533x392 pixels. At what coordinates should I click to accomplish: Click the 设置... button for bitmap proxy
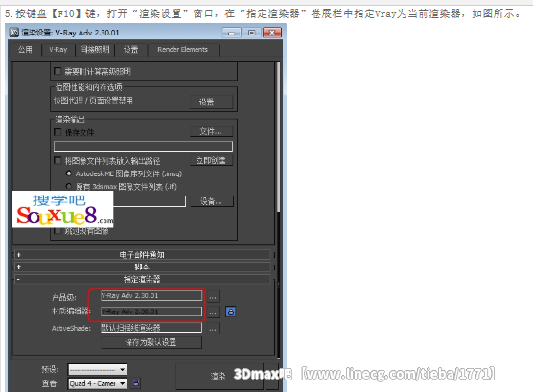coord(211,102)
